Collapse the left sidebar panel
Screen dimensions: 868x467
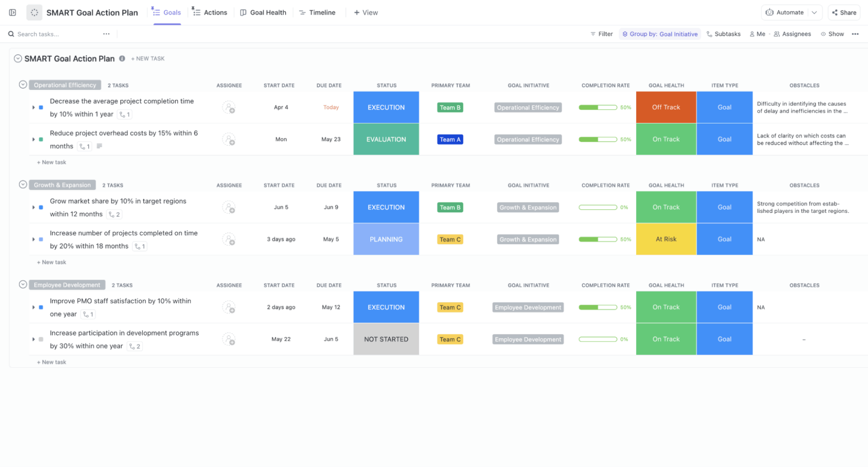(11, 12)
